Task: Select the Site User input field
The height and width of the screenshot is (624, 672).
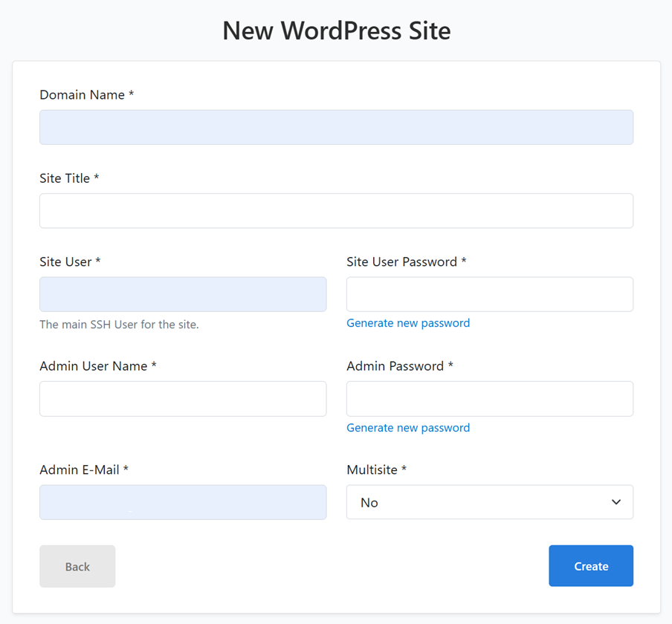Action: (x=183, y=294)
